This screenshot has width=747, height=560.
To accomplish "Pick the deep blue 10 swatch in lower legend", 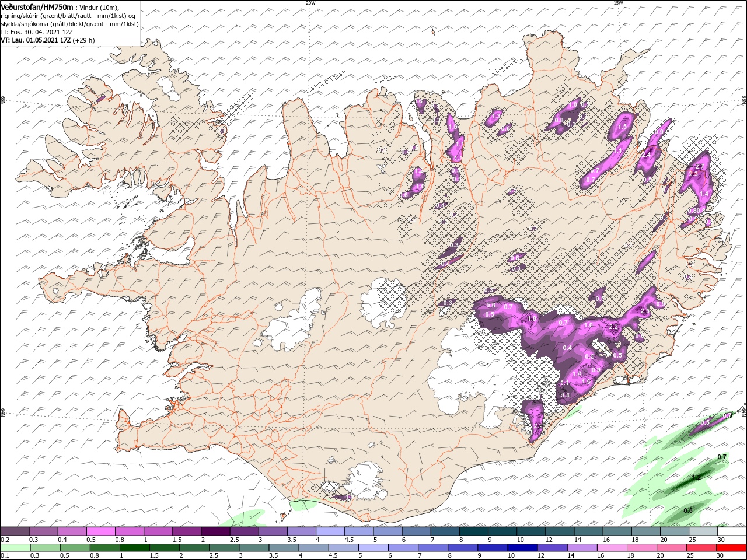I will point(523,548).
